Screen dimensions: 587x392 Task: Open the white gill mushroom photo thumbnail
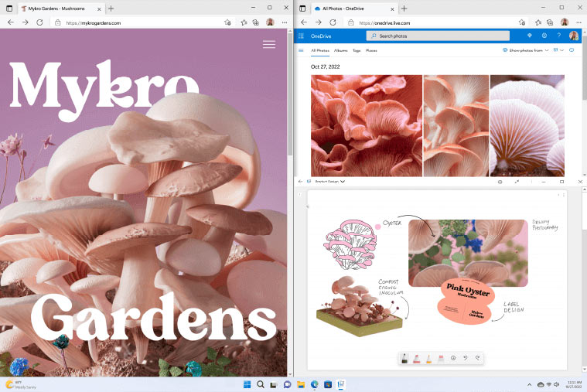pyautogui.click(x=527, y=125)
